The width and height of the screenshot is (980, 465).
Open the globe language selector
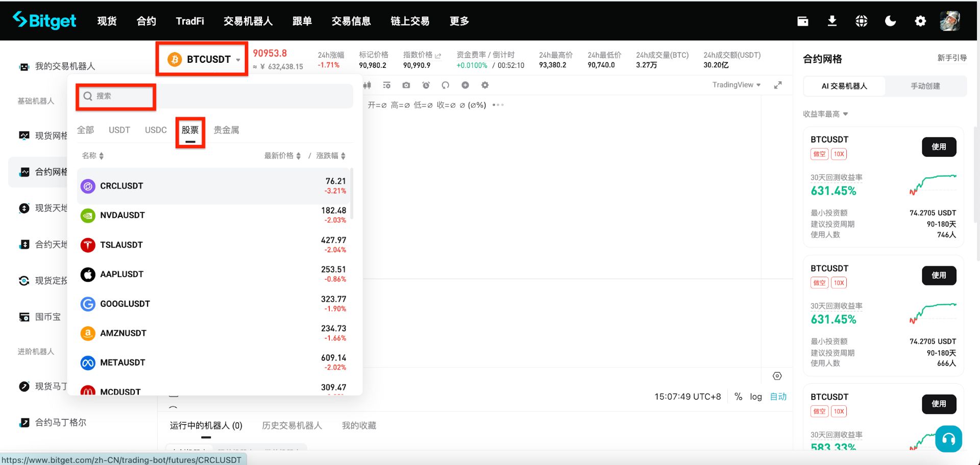[x=861, y=21]
